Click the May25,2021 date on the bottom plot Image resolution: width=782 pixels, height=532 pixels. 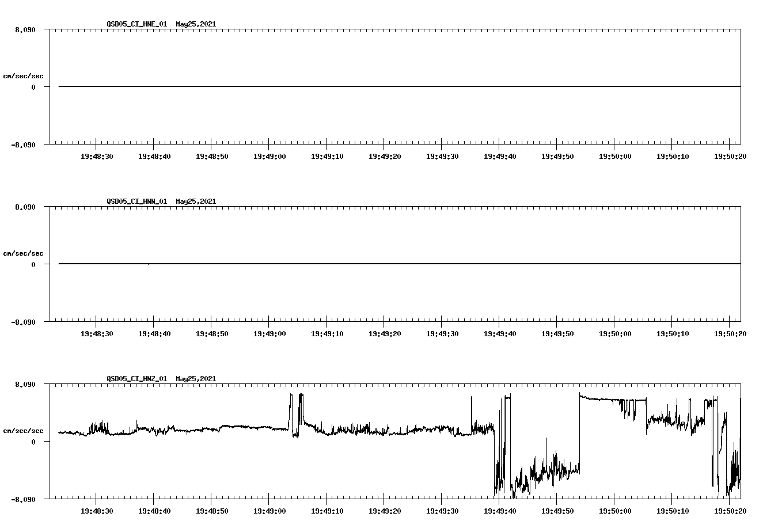[195, 379]
